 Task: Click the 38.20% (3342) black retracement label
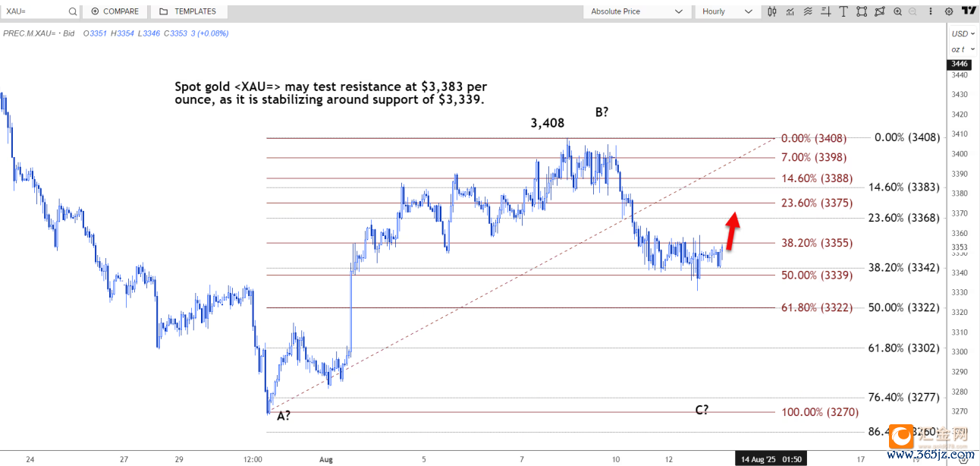click(904, 267)
